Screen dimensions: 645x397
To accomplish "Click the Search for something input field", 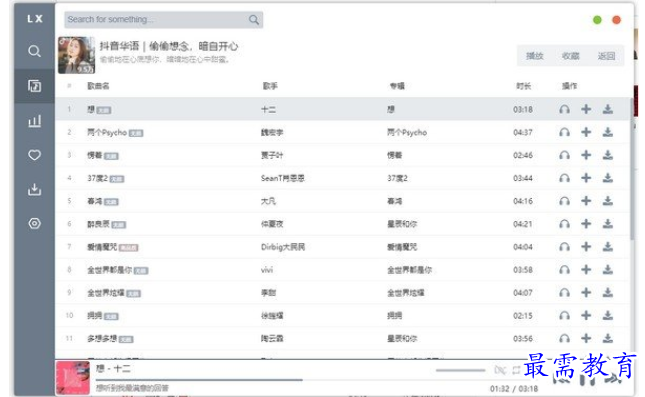I will pyautogui.click(x=163, y=19).
